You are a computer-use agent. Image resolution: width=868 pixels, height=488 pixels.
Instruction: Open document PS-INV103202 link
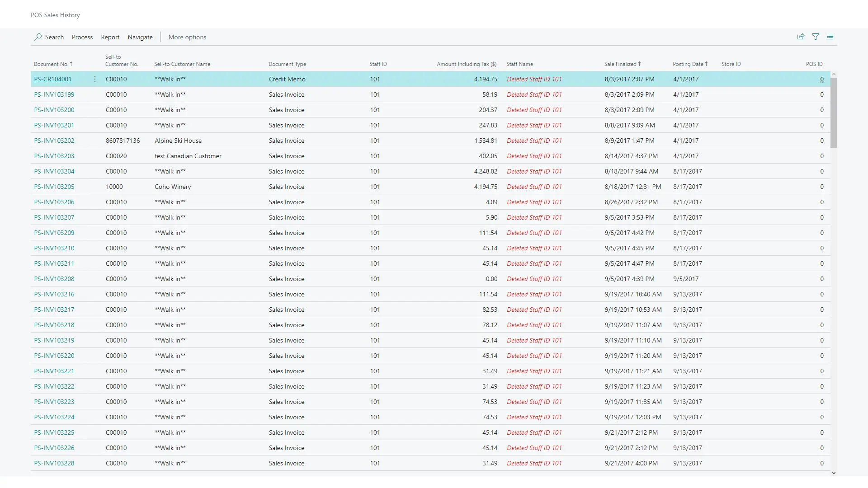pos(54,141)
